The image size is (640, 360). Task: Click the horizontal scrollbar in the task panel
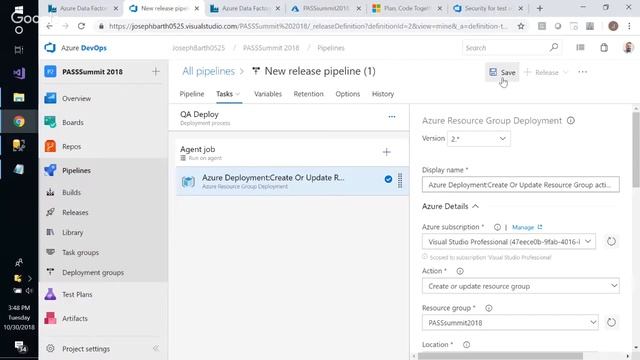pyautogui.click(x=500, y=356)
